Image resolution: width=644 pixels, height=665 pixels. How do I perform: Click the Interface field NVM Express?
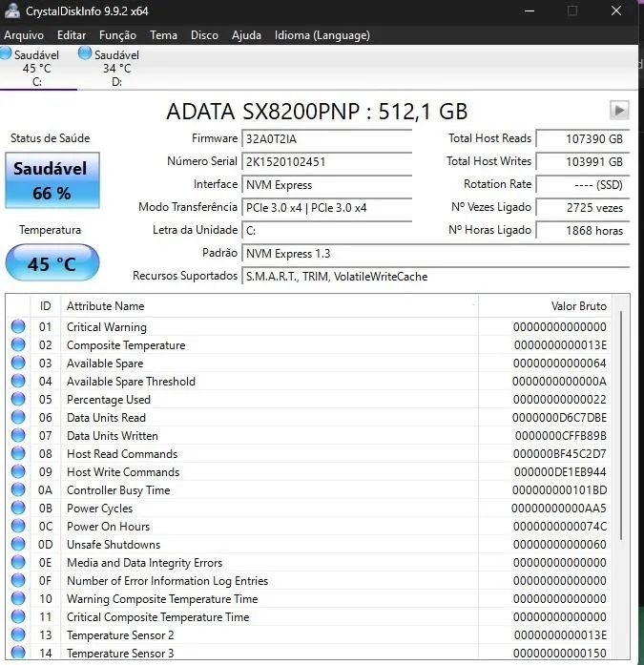[x=326, y=184]
